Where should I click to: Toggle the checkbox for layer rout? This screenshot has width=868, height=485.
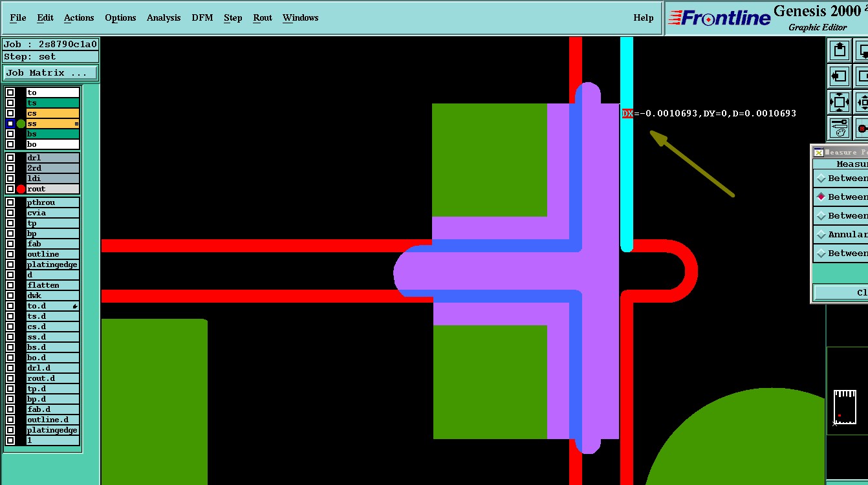pos(10,189)
